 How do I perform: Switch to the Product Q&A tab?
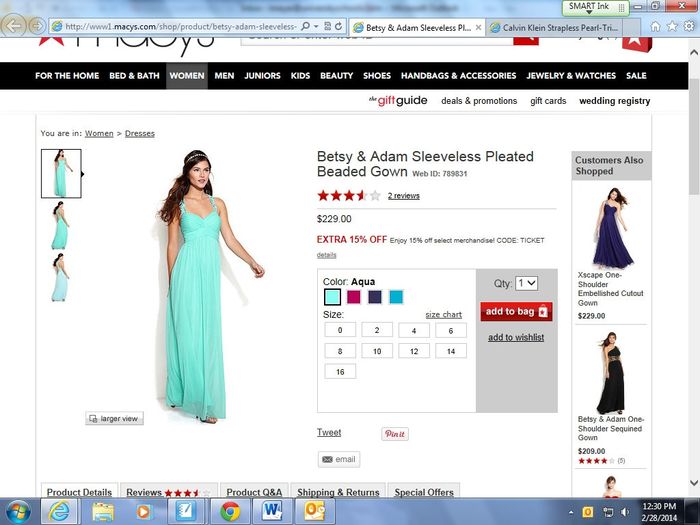pyautogui.click(x=254, y=491)
